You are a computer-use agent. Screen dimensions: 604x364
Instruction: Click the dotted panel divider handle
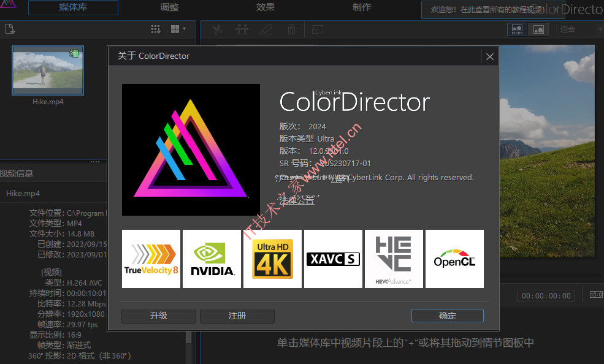(x=95, y=162)
